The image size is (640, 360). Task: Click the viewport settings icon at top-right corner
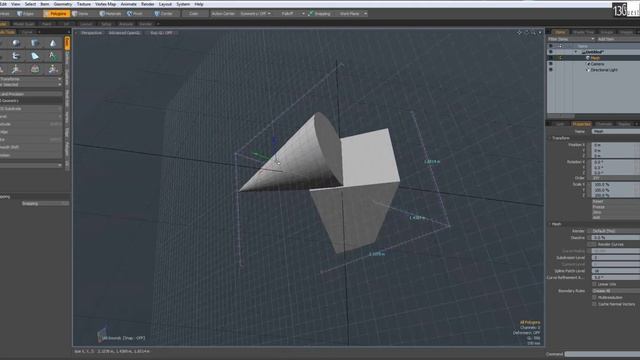540,33
